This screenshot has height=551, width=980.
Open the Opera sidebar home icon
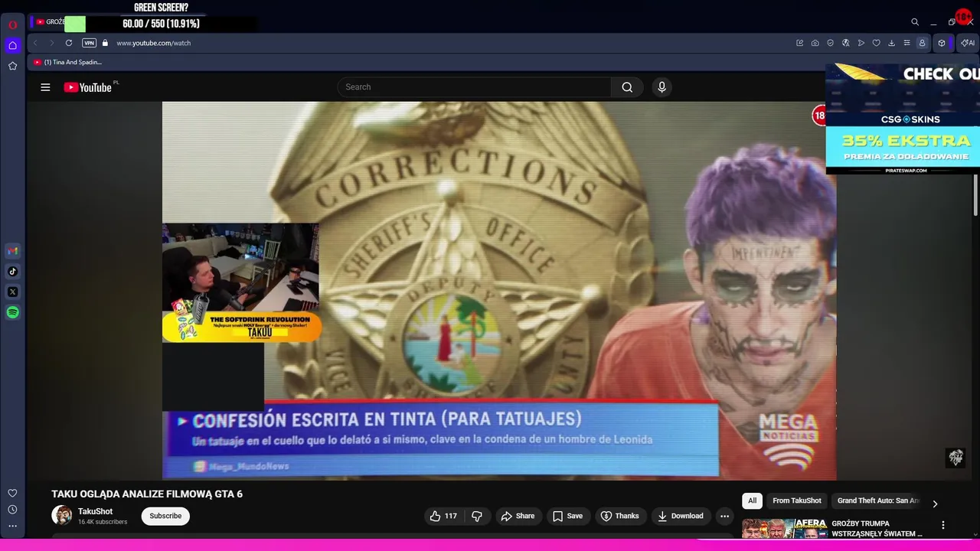click(x=12, y=45)
